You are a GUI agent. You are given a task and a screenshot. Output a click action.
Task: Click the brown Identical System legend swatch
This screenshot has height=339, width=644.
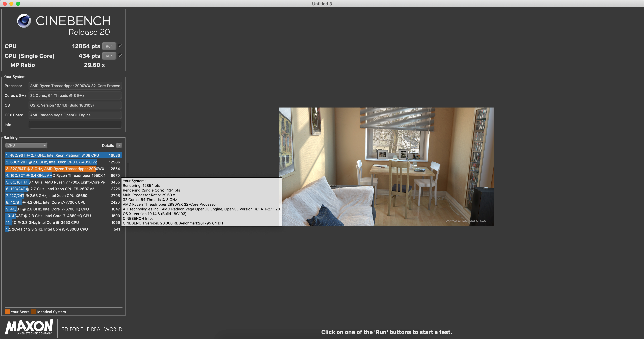tap(34, 312)
